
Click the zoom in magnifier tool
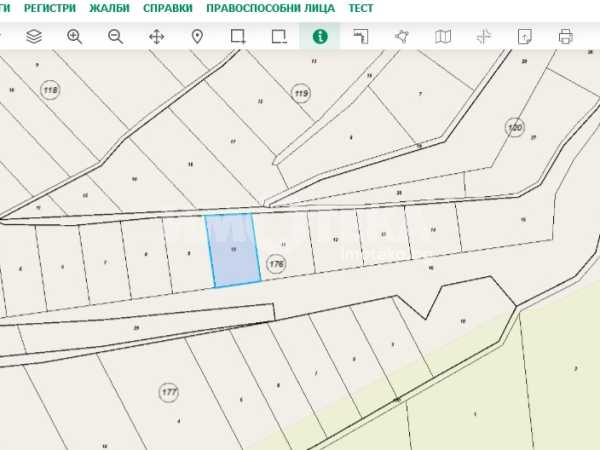click(75, 37)
